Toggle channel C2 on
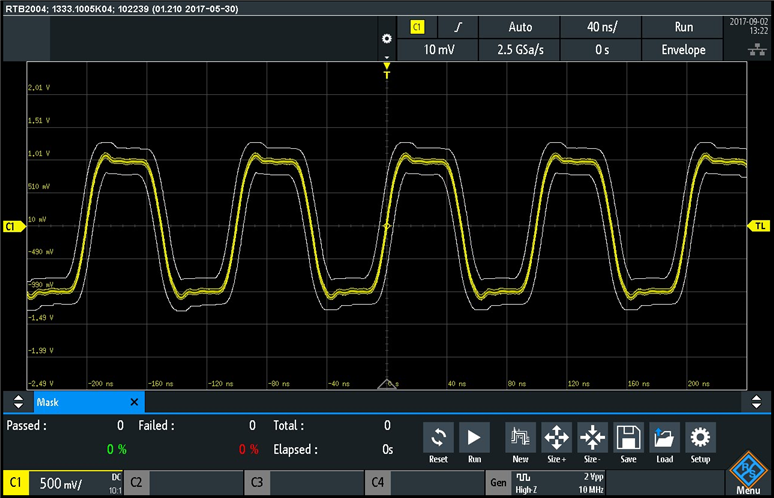 (184, 483)
